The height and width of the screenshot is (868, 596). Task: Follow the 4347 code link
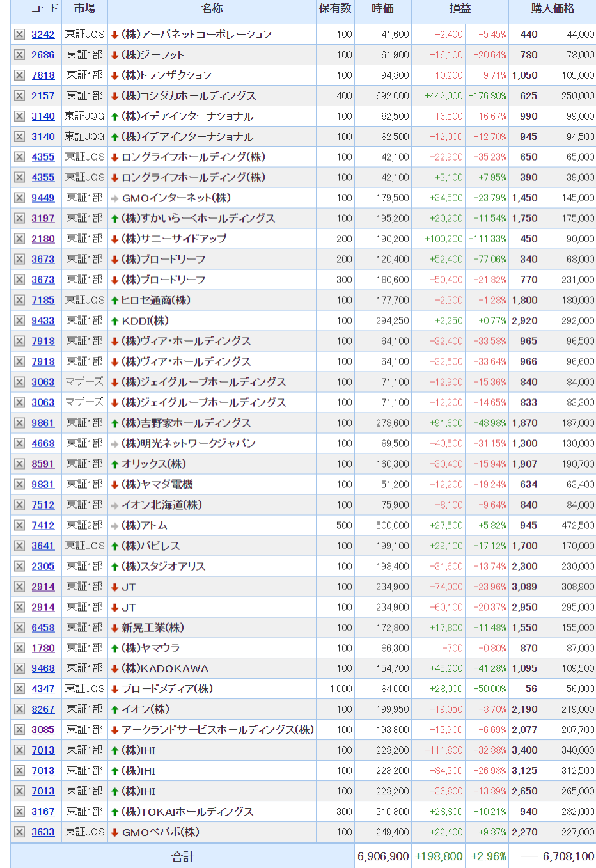(x=43, y=689)
